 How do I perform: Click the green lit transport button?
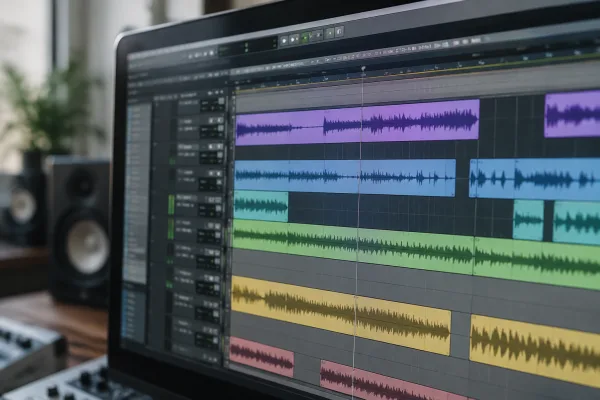(305, 38)
